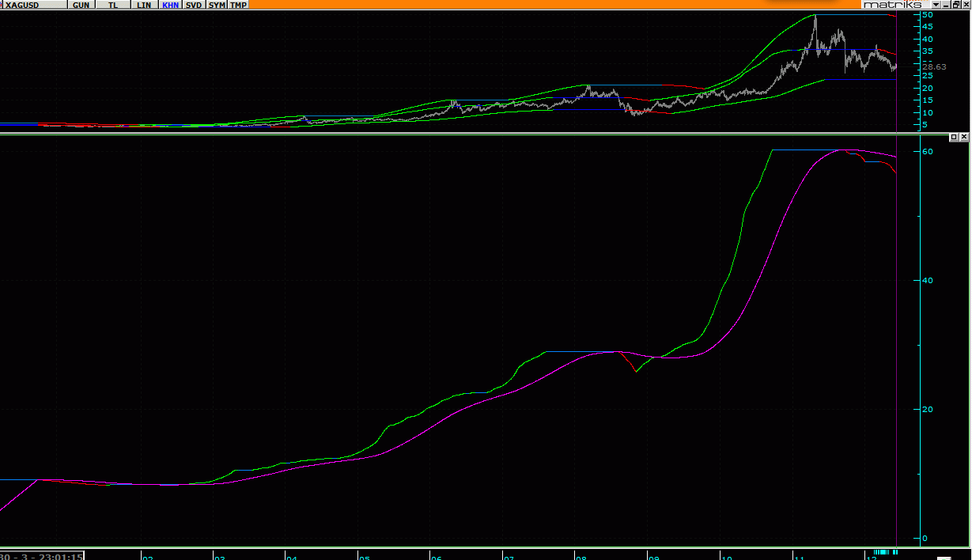Minimize the chart window
972x560 pixels.
pos(944,5)
